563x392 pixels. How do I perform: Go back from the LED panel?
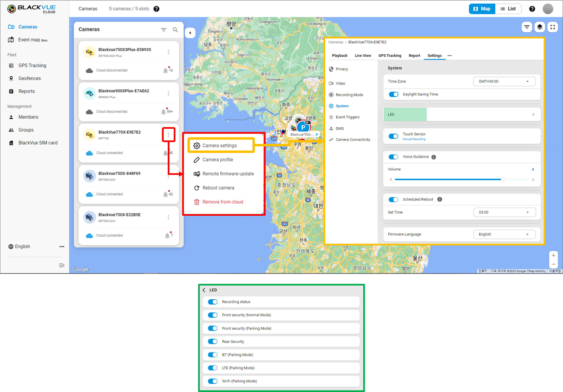tap(204, 290)
